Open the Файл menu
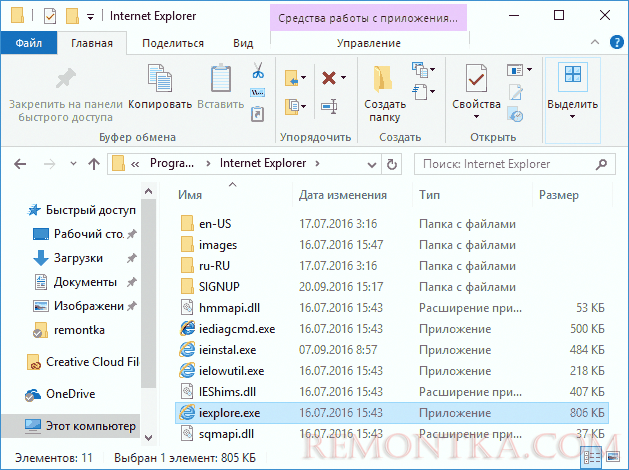The height and width of the screenshot is (470, 629). [28, 43]
